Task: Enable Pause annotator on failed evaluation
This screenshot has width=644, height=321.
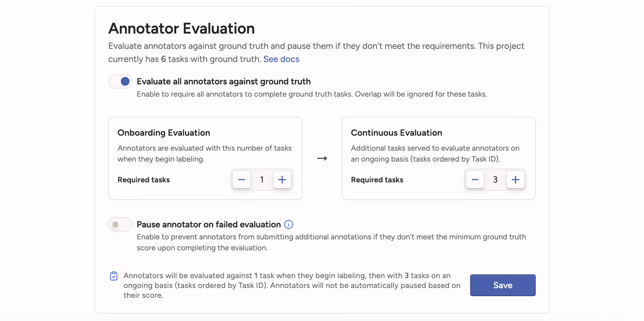Action: tap(120, 224)
